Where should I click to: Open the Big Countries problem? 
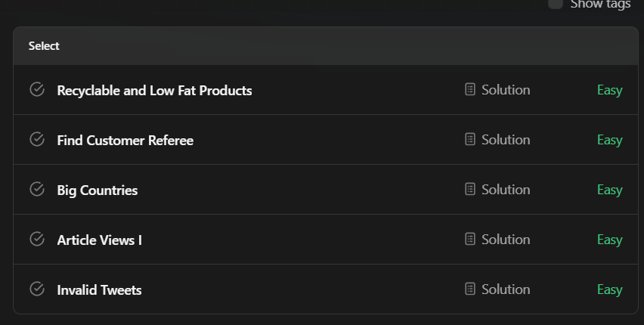pyautogui.click(x=98, y=190)
